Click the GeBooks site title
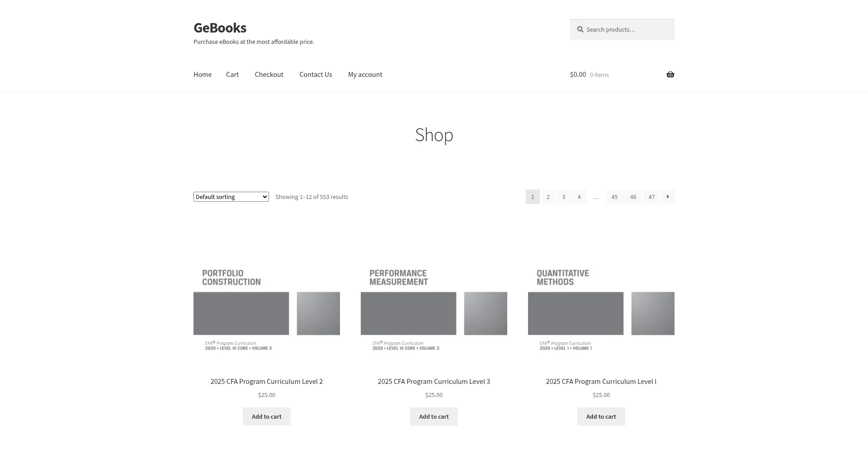Image resolution: width=868 pixels, height=449 pixels. point(220,28)
